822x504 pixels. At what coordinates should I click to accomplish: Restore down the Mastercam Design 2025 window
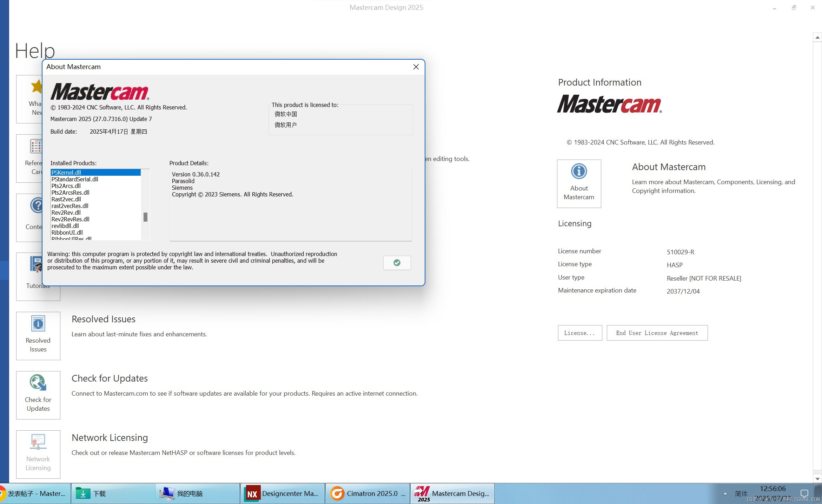point(794,8)
